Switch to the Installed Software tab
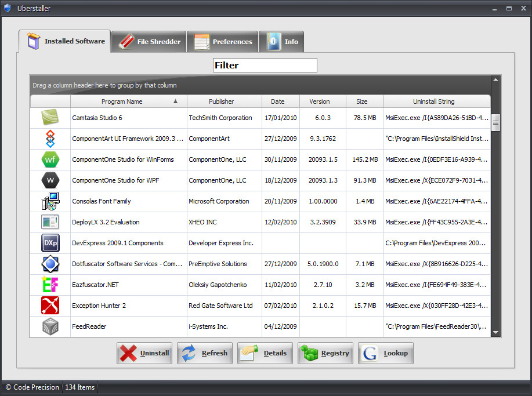Screen dimensions: 532x396 click(65, 41)
